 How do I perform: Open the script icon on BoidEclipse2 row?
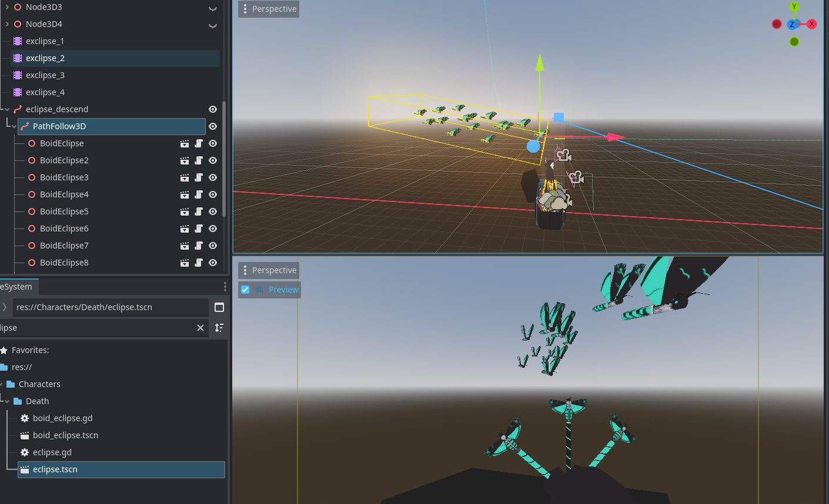click(199, 160)
